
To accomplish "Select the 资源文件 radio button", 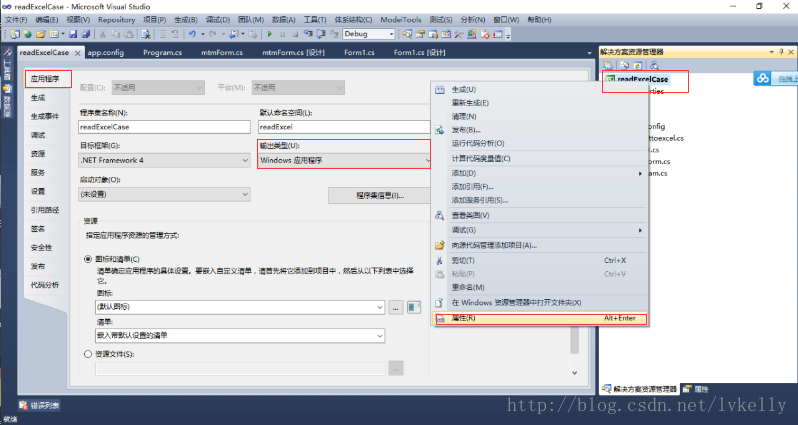I will [88, 354].
